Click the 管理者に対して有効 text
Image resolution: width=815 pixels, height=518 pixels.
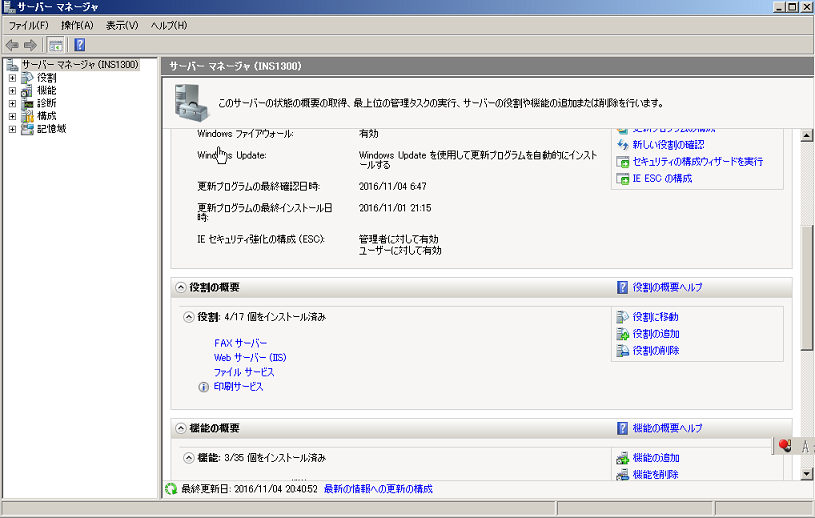pos(399,240)
